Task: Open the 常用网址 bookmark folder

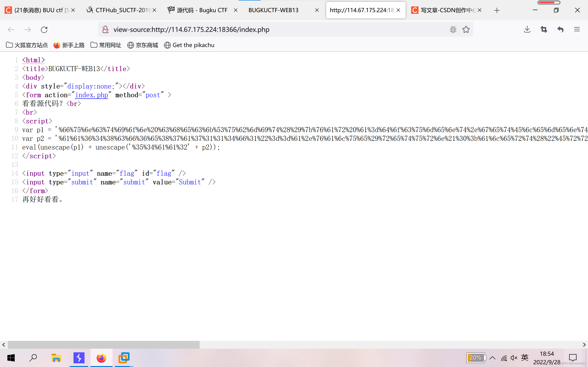Action: [x=106, y=45]
